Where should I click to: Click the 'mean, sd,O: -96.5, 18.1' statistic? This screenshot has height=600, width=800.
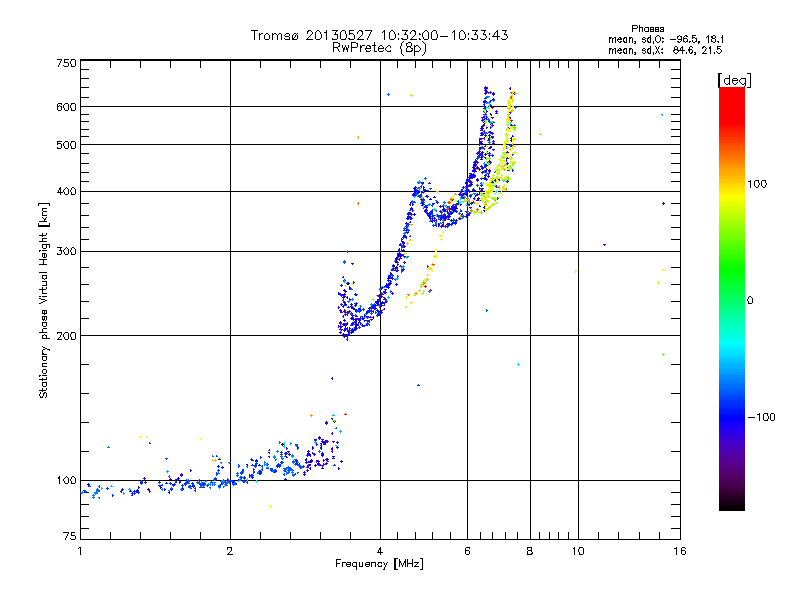(x=666, y=39)
